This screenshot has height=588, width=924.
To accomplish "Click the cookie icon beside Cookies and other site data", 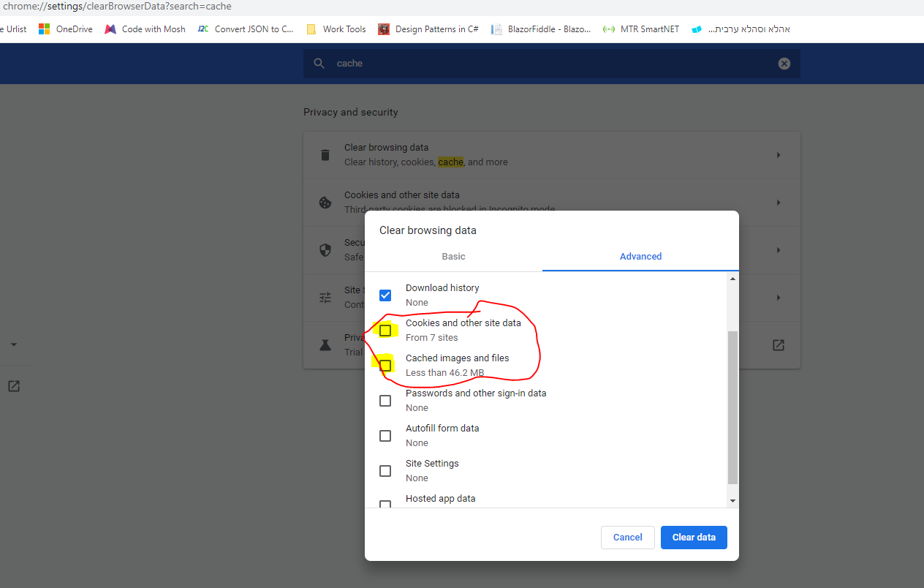I will tap(325, 202).
